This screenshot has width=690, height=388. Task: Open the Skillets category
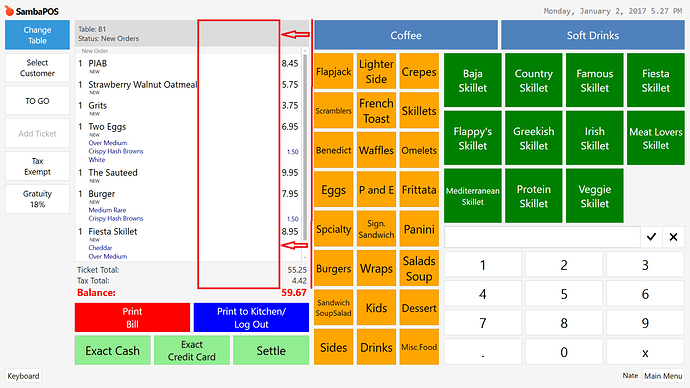click(x=419, y=111)
